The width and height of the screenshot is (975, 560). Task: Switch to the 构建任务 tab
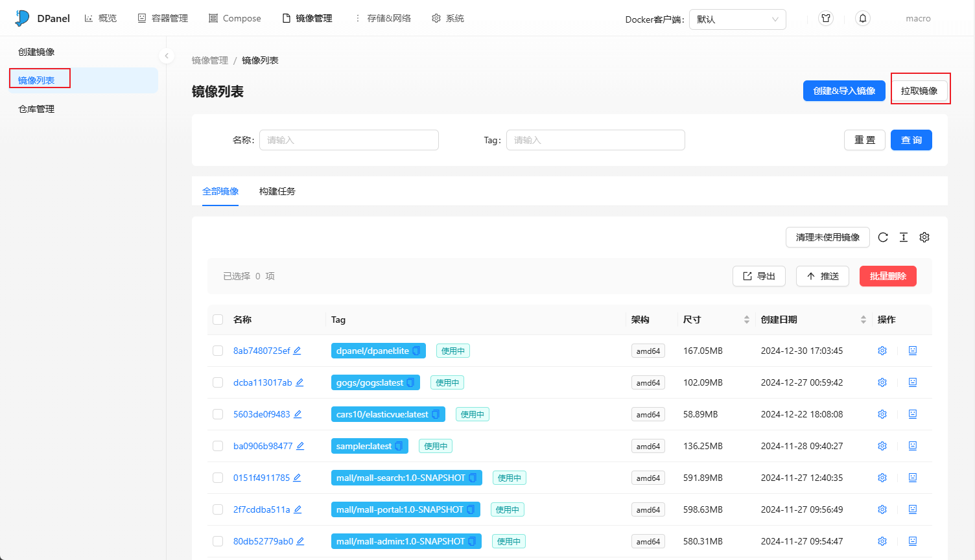coord(277,191)
